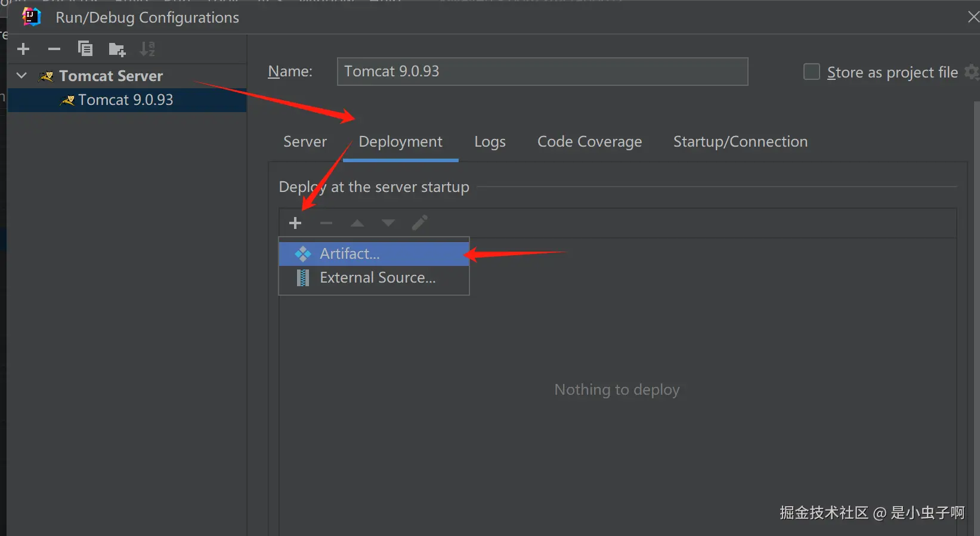Collapse the Tomcat Server tree node
The height and width of the screenshot is (536, 980).
coord(22,76)
